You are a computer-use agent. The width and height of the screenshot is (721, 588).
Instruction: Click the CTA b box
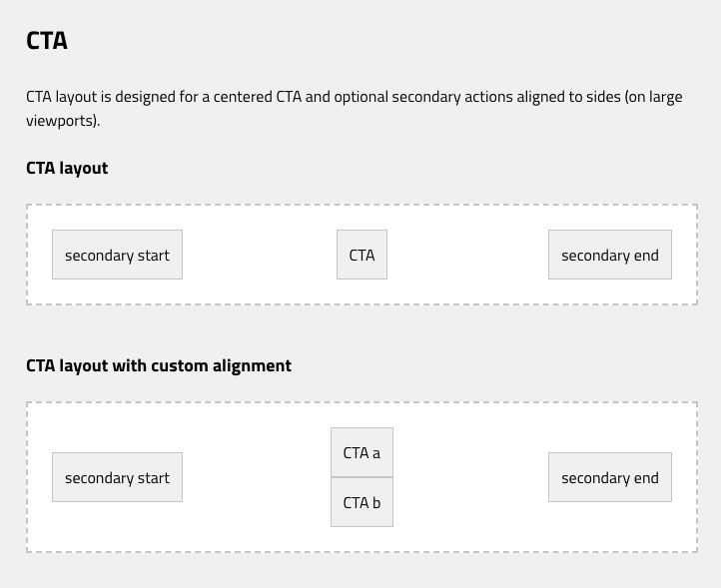(361, 502)
